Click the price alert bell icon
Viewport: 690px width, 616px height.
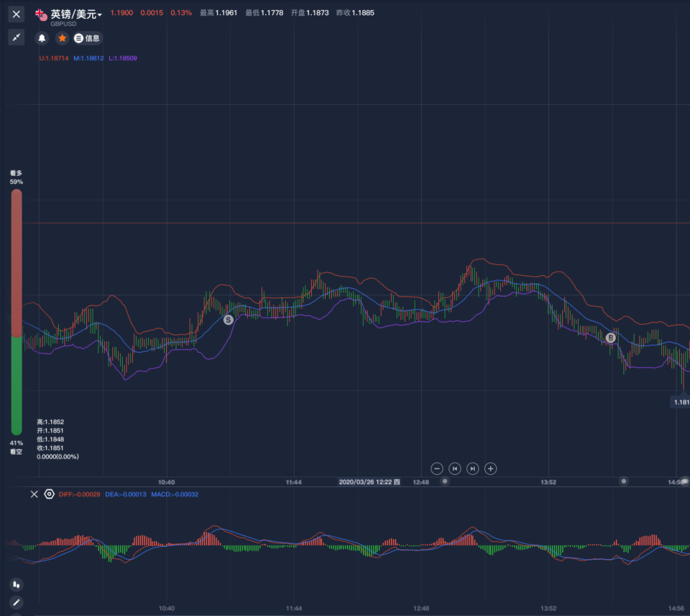click(x=42, y=38)
